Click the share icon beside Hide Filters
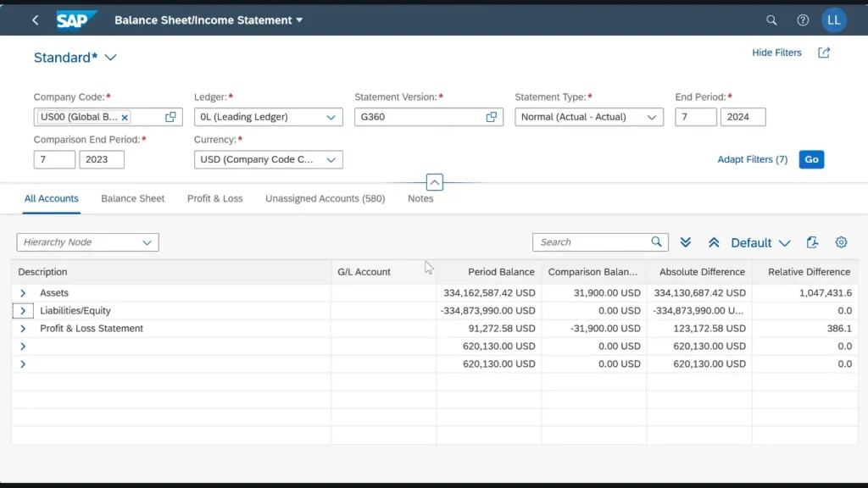This screenshot has width=868, height=488. tap(824, 53)
